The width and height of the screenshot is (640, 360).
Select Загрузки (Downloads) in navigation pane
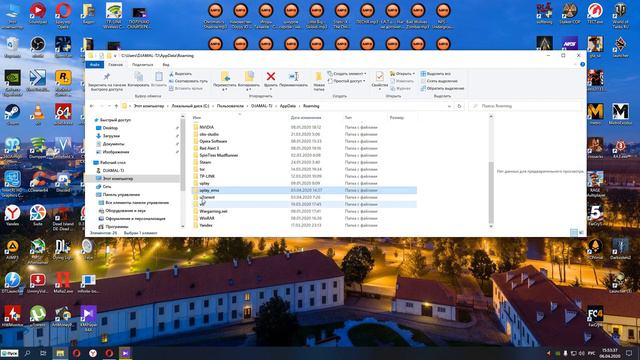click(x=111, y=136)
